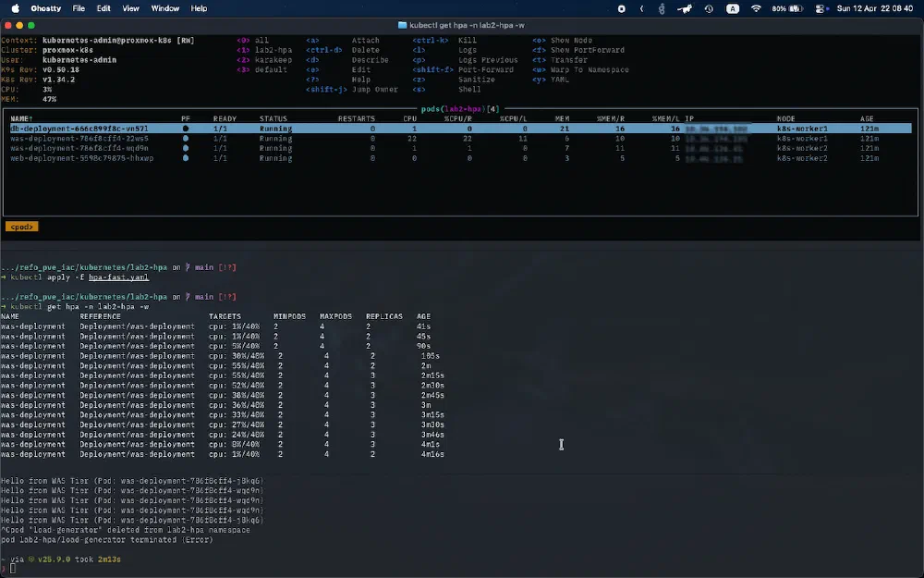Open the View menu

click(130, 8)
